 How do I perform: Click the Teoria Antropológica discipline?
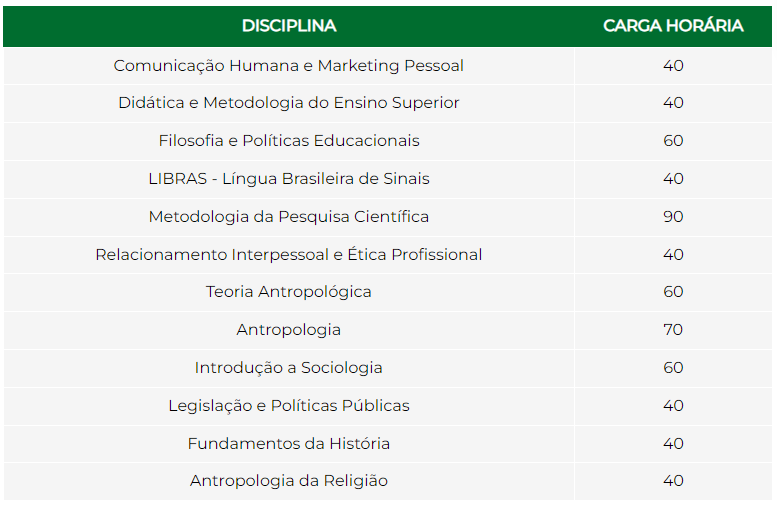tap(288, 292)
